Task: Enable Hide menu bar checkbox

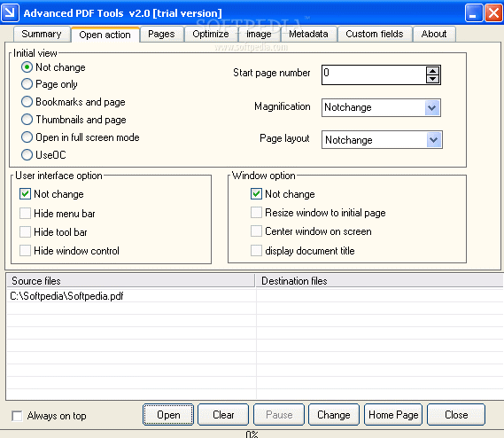Action: (x=25, y=213)
